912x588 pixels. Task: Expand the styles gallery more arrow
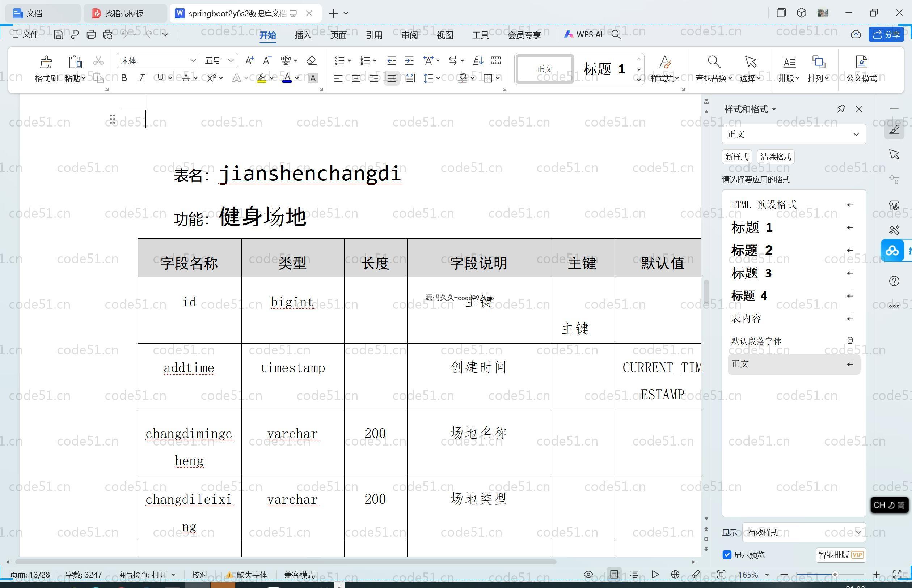[x=638, y=80]
